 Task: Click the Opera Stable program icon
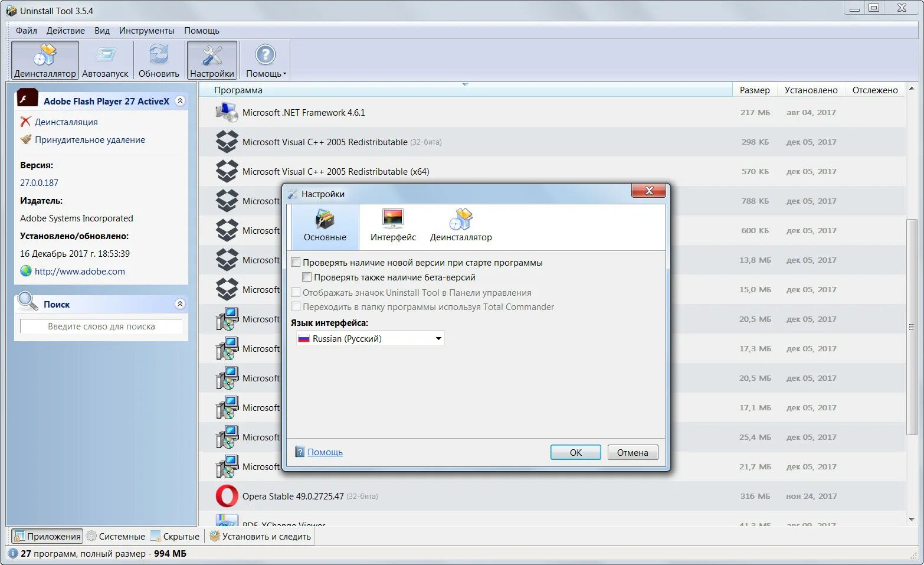pos(227,496)
